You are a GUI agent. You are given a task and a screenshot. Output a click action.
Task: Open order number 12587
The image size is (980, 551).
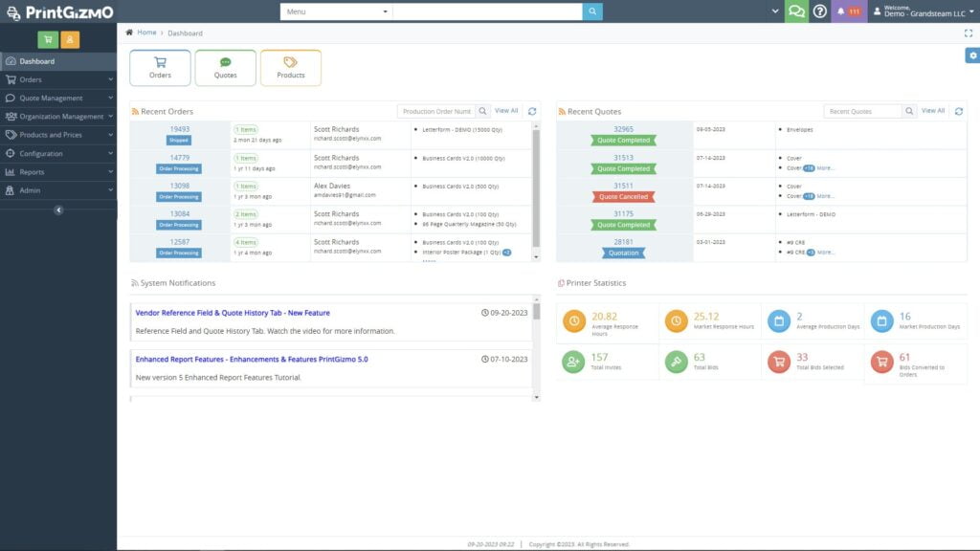point(179,242)
